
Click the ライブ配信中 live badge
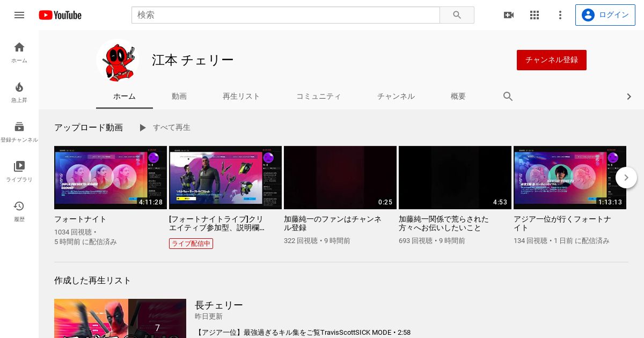(x=191, y=244)
